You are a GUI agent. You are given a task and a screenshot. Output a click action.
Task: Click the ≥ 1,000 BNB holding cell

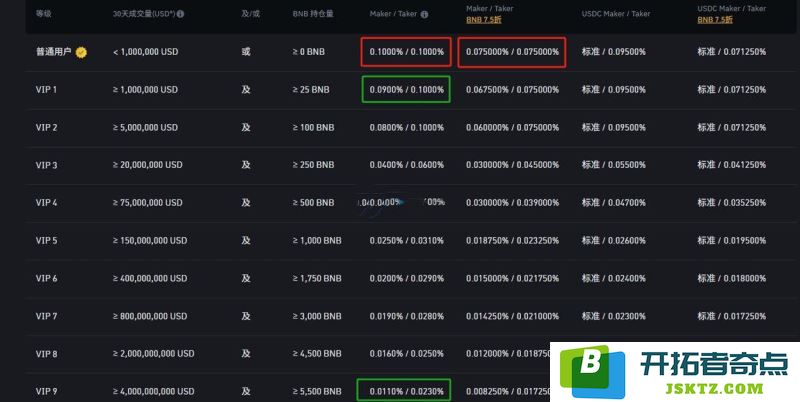317,240
